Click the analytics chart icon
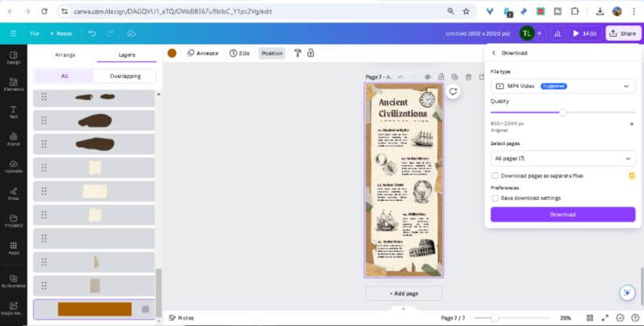 [x=558, y=33]
